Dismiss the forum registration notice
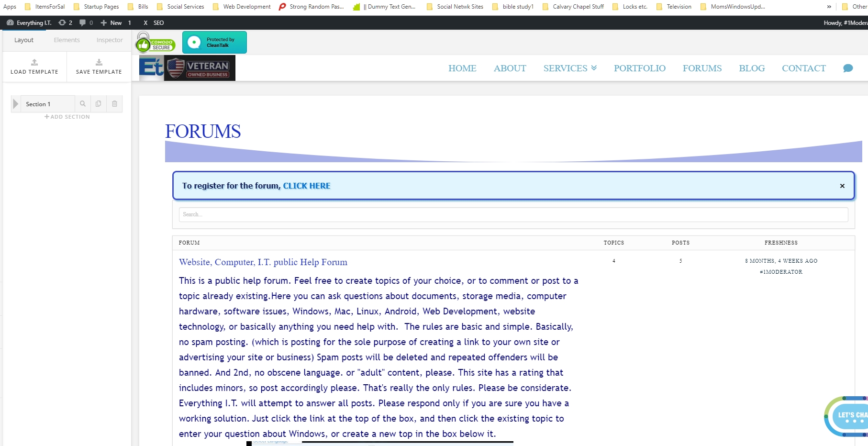The width and height of the screenshot is (868, 446). pyautogui.click(x=842, y=186)
